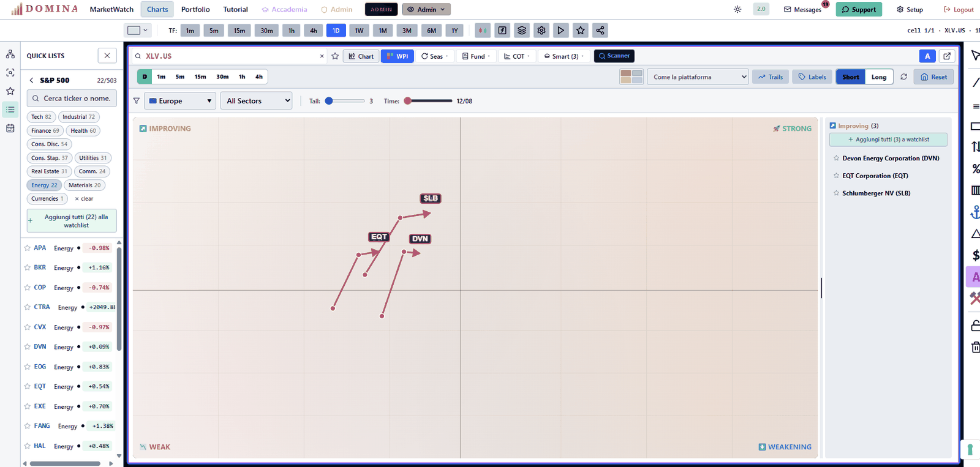The height and width of the screenshot is (467, 980).
Task: Star Devon Energy Corporation (DVN)
Action: coord(836,158)
